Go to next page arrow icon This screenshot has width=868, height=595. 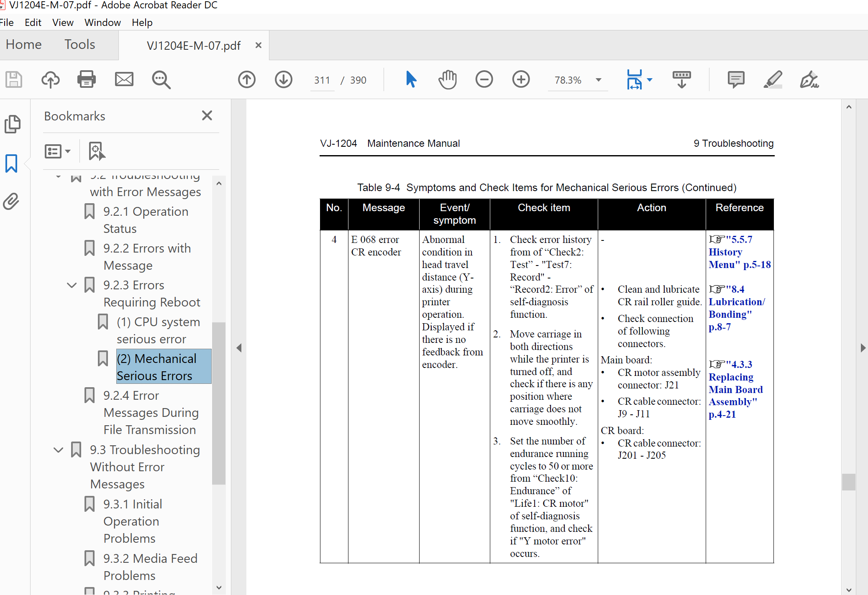[284, 79]
